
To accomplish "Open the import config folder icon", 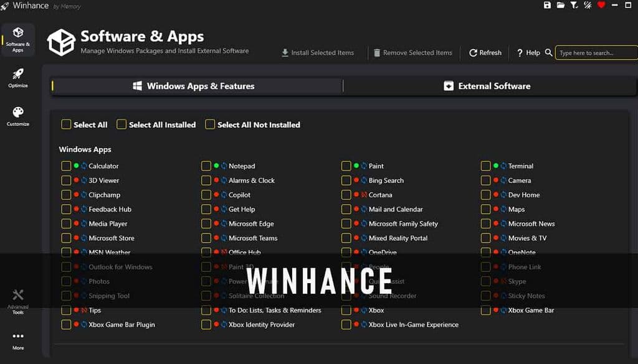I will click(x=561, y=5).
